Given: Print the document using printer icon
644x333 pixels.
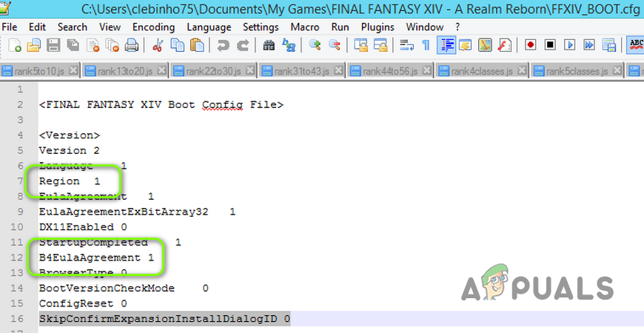Looking at the screenshot, I should tap(132, 45).
